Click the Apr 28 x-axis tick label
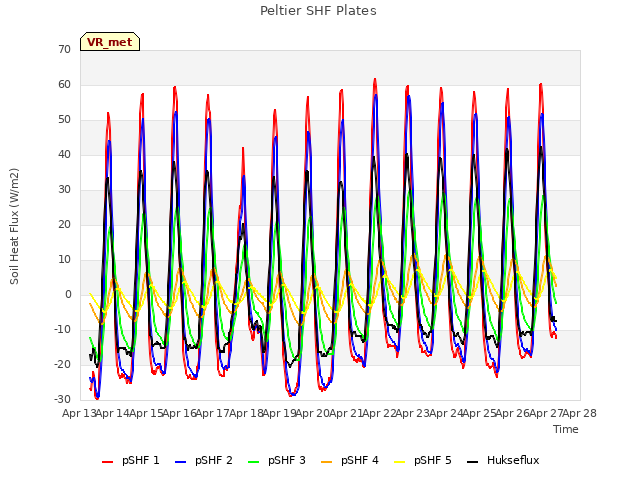 click(x=580, y=413)
